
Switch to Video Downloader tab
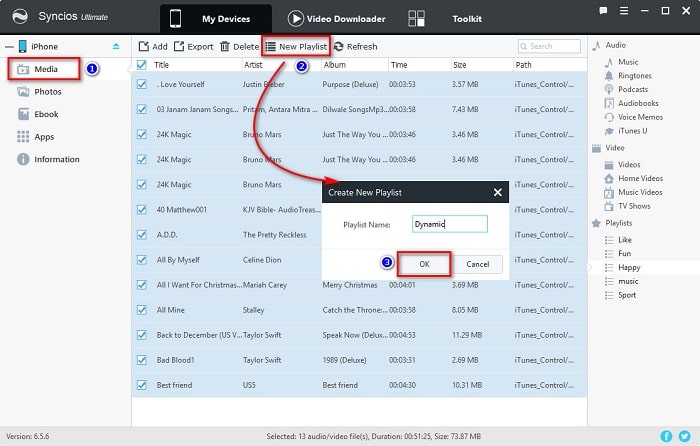click(336, 19)
